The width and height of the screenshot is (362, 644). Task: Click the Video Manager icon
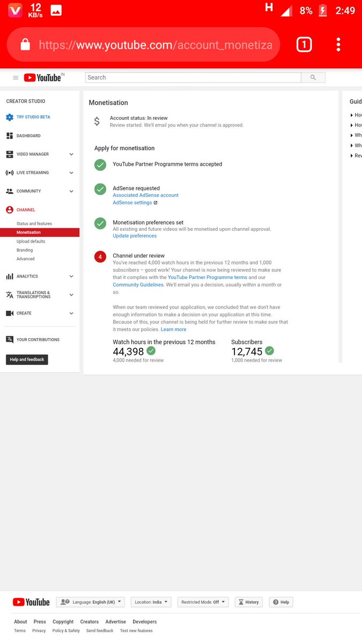(10, 154)
